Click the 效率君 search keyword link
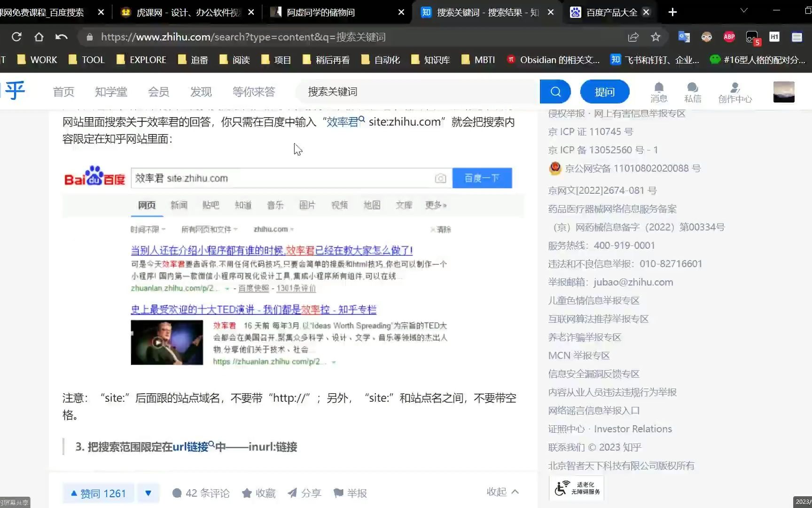The height and width of the screenshot is (508, 812). tap(345, 122)
